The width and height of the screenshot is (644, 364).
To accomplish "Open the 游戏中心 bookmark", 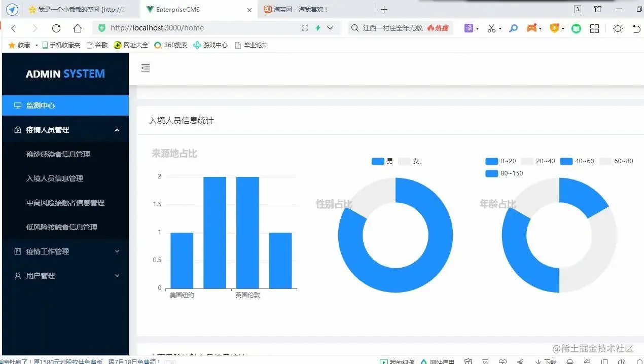I will pyautogui.click(x=210, y=45).
